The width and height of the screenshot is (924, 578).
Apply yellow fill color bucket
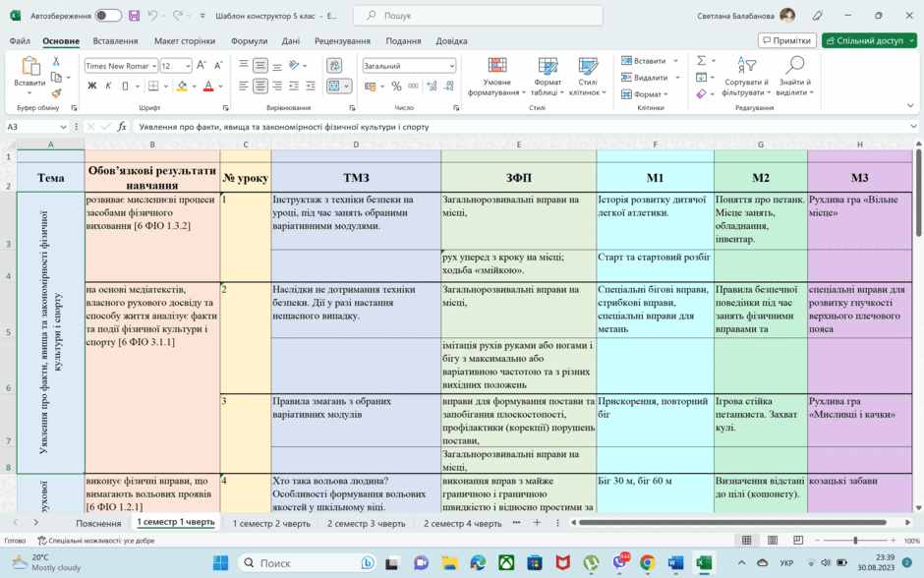[x=182, y=87]
